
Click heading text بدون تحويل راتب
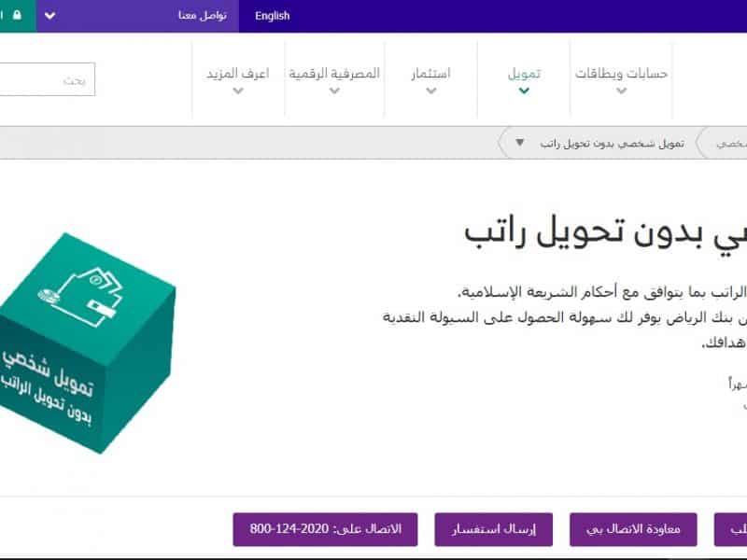click(584, 232)
